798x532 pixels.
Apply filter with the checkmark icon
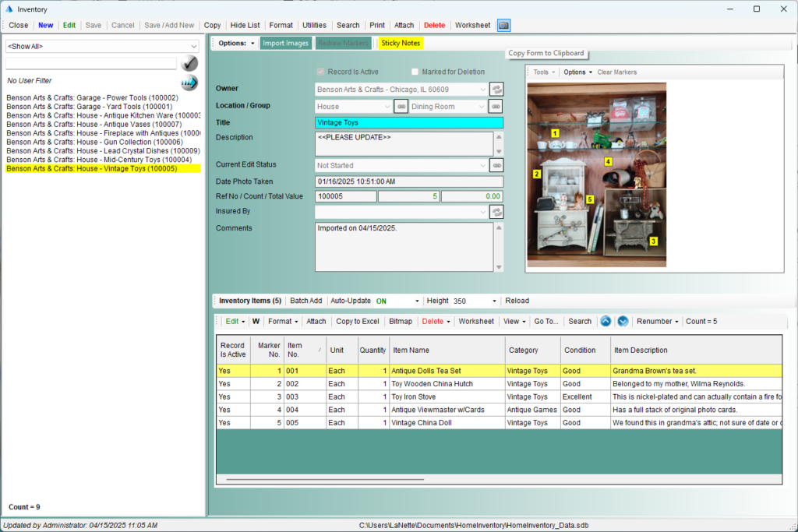(x=189, y=63)
